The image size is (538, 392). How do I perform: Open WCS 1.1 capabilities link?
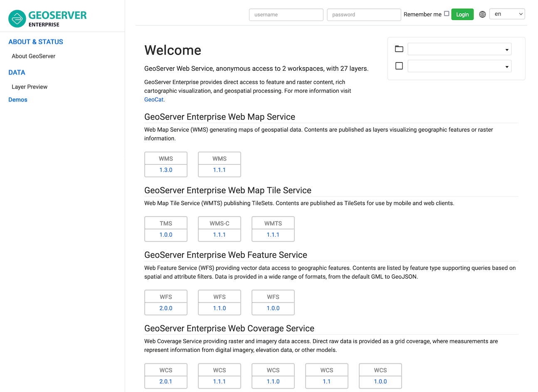pyautogui.click(x=327, y=381)
